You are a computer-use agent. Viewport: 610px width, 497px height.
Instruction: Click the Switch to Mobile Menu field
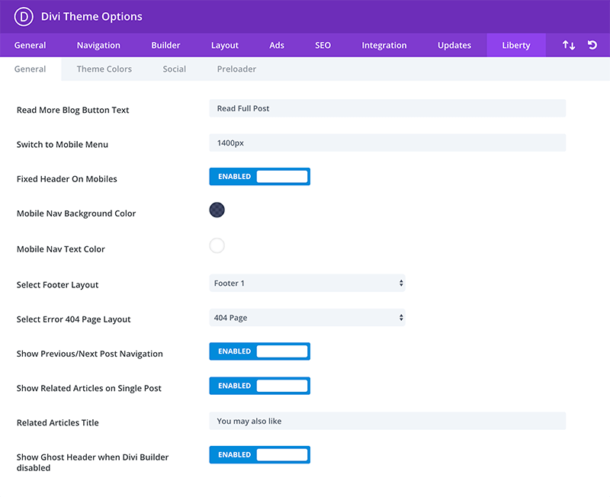[x=387, y=143]
